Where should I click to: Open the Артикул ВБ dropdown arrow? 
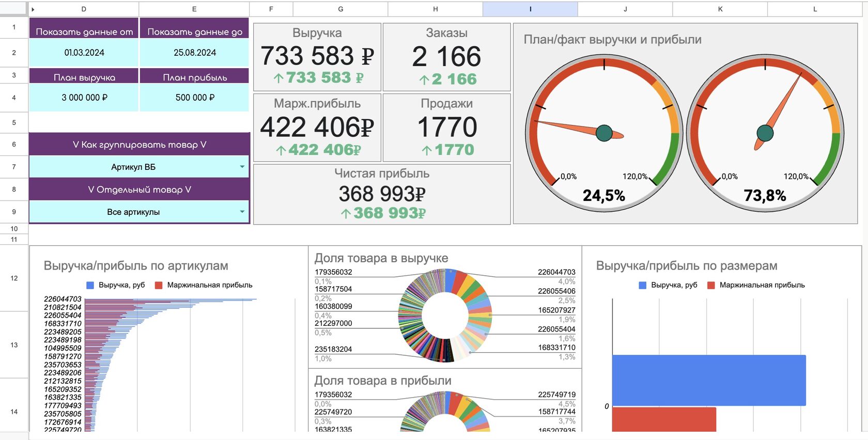click(x=242, y=167)
